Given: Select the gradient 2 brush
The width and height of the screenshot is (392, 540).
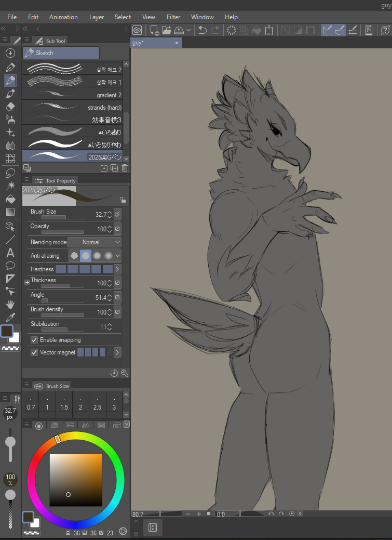Looking at the screenshot, I should 73,95.
